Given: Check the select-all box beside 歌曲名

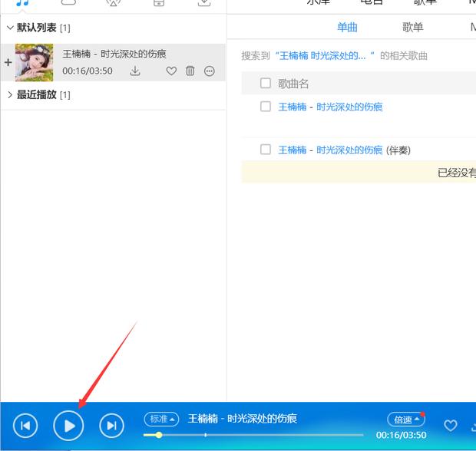Looking at the screenshot, I should 266,83.
